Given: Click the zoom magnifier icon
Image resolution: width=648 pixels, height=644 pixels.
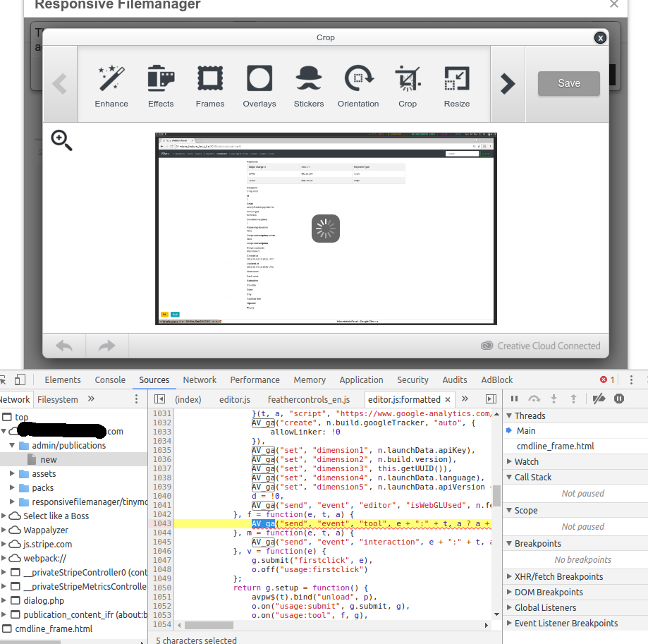Looking at the screenshot, I should (x=61, y=140).
